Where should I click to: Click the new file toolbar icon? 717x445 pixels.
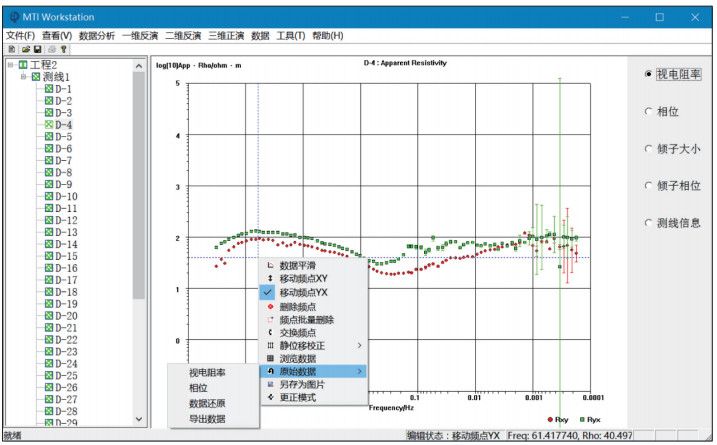click(x=10, y=48)
